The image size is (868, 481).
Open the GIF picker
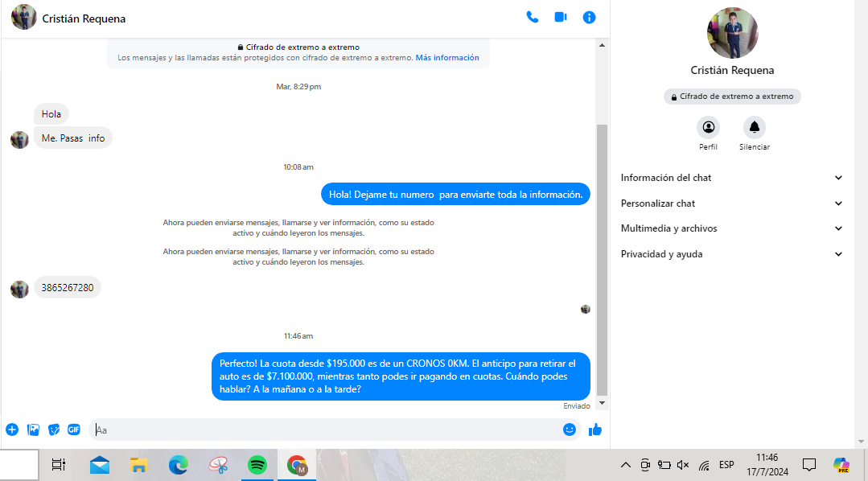(x=74, y=430)
